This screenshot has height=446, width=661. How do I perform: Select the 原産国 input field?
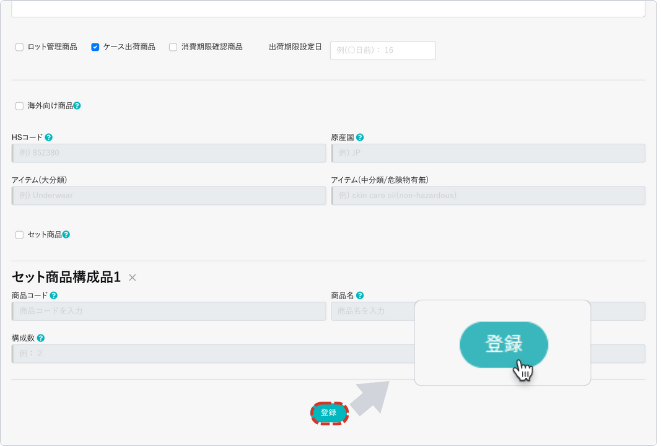[488, 153]
